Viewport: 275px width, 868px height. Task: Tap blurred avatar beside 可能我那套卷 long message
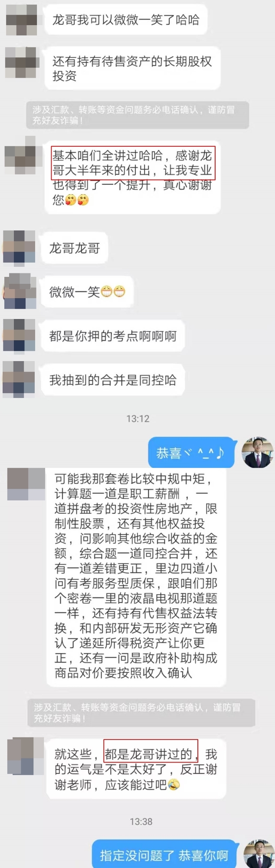point(26,484)
